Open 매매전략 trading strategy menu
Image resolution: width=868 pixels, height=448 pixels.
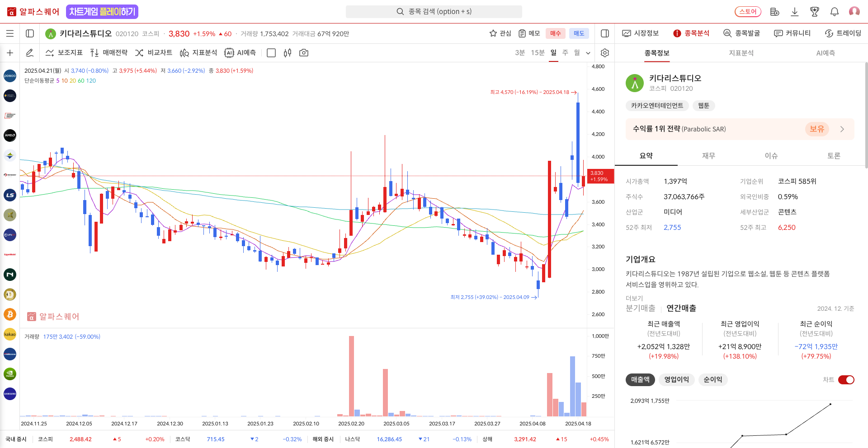tap(109, 53)
